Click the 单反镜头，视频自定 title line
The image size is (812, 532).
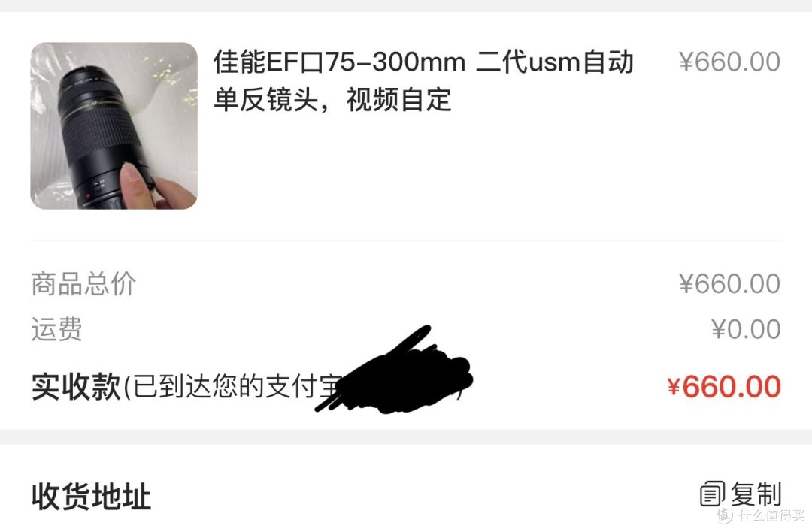pyautogui.click(x=332, y=99)
